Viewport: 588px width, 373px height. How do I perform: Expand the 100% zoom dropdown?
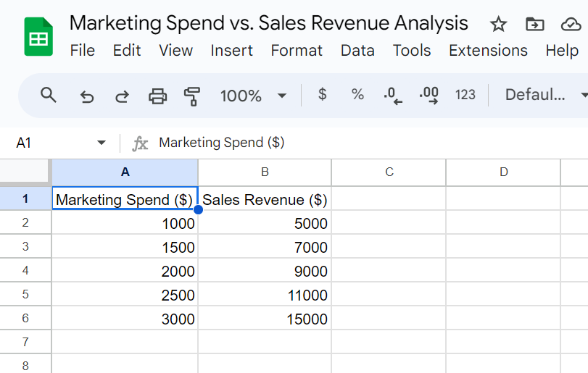tap(252, 96)
